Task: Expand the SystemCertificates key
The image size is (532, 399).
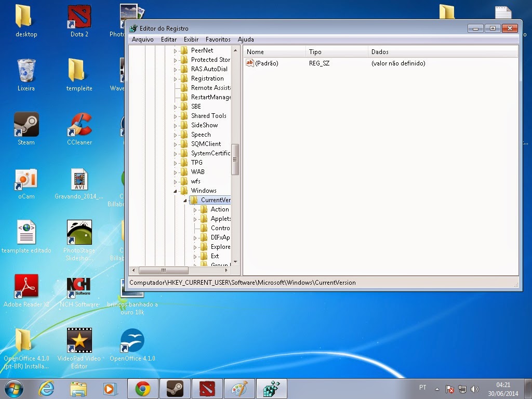Action: click(176, 154)
